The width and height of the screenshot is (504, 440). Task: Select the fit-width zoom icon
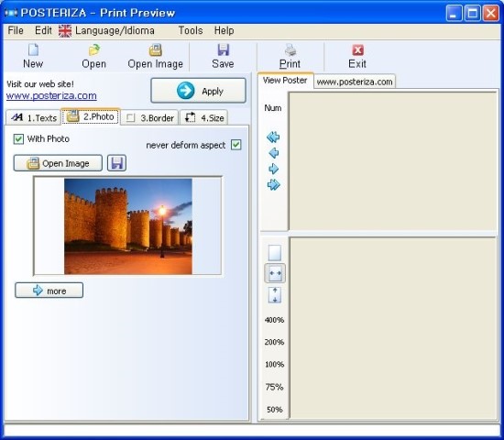coord(275,273)
